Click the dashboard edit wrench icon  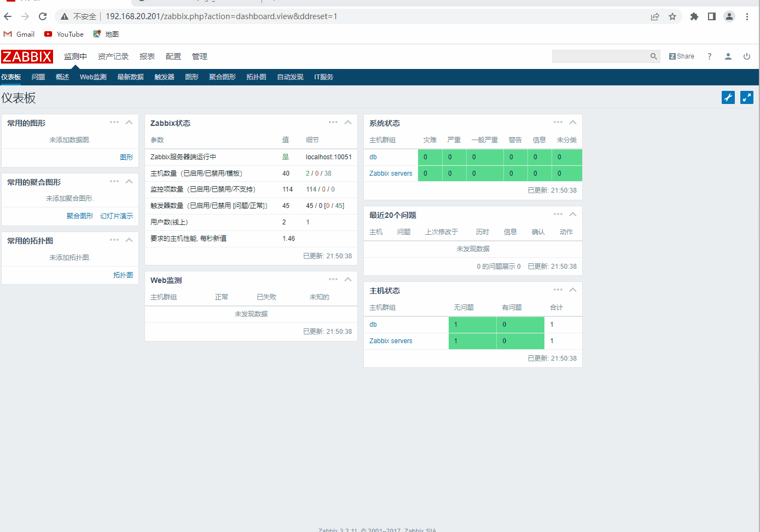click(728, 97)
